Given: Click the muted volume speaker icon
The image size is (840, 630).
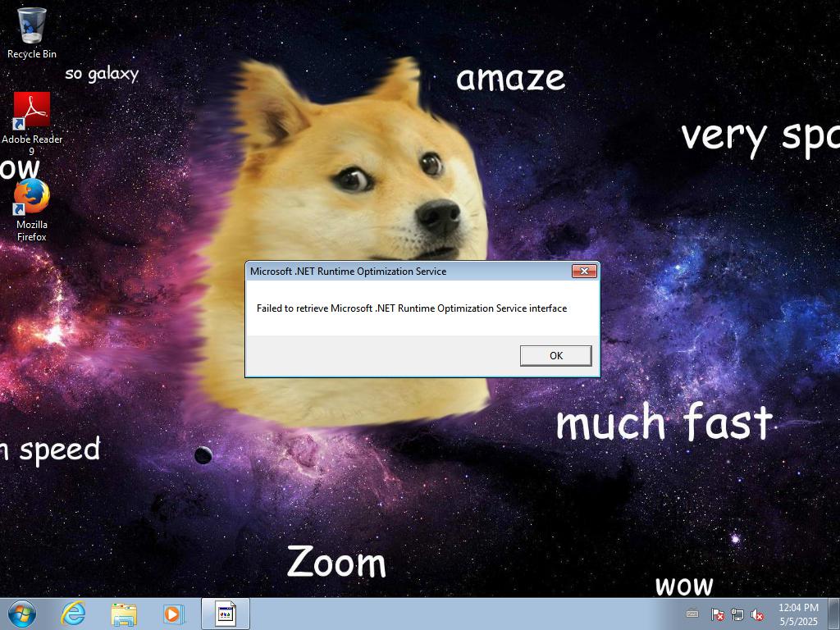Looking at the screenshot, I should coord(757,614).
